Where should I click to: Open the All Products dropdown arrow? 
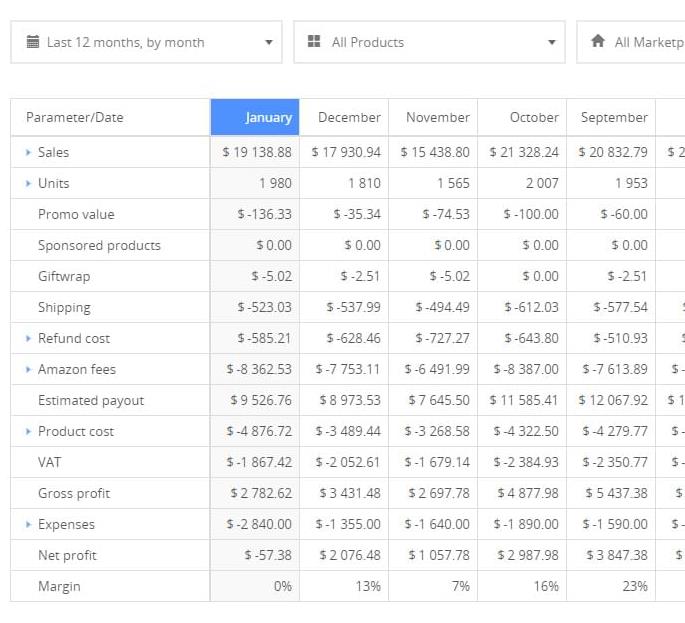(551, 43)
